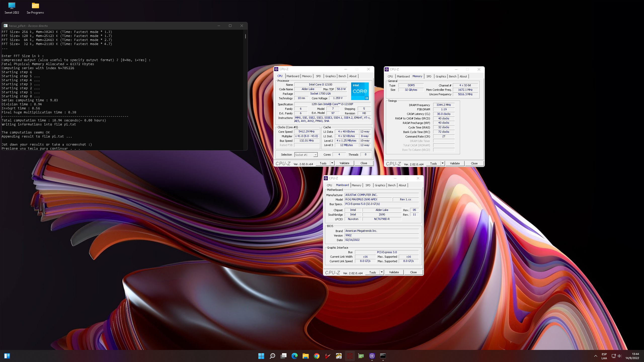Screen dimensions: 644x362
Task: Open SPD tab in CPU window
Action: [318, 76]
